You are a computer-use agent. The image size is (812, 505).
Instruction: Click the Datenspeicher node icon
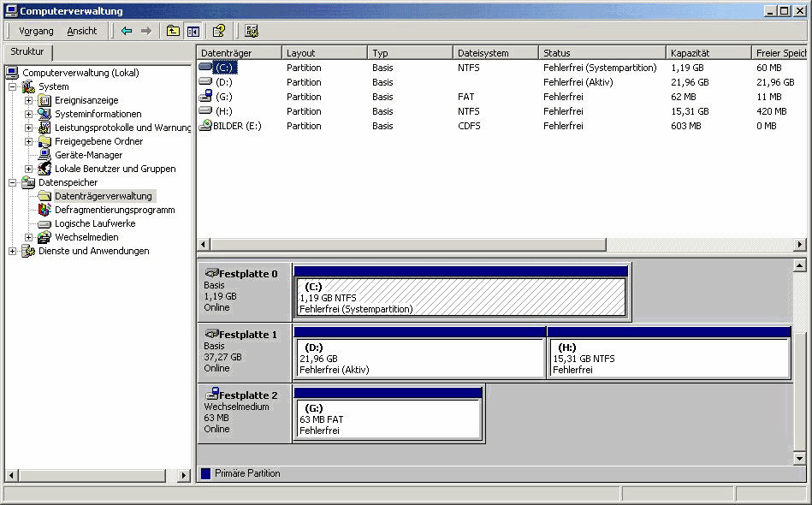pos(28,182)
